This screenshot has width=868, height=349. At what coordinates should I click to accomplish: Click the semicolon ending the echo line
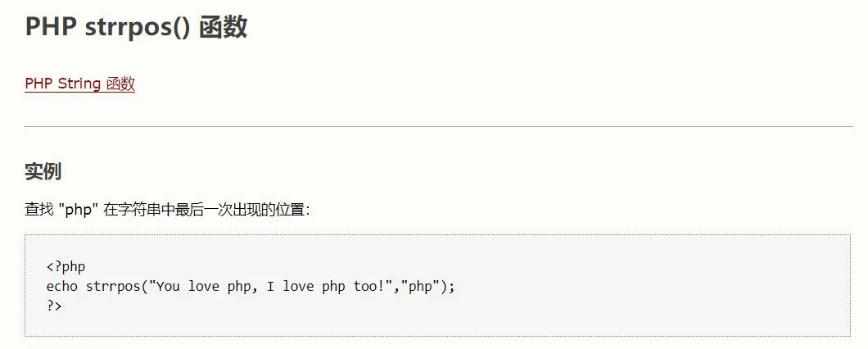pos(452,288)
